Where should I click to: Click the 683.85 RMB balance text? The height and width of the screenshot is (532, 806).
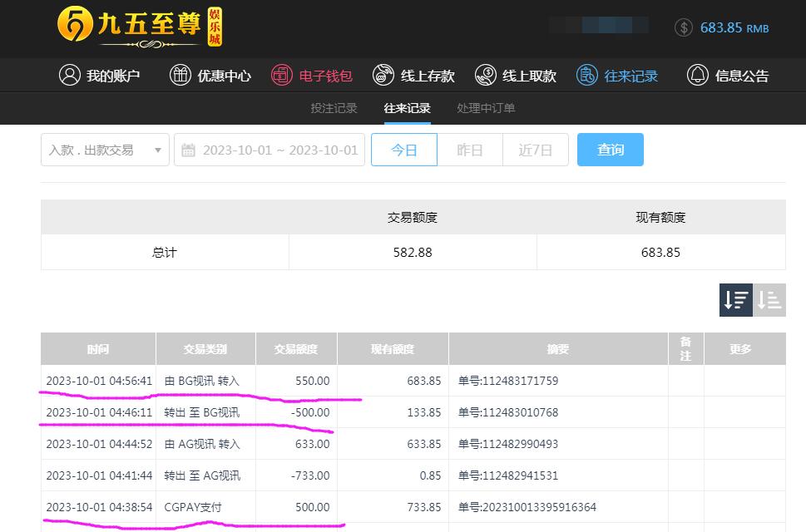[x=734, y=27]
